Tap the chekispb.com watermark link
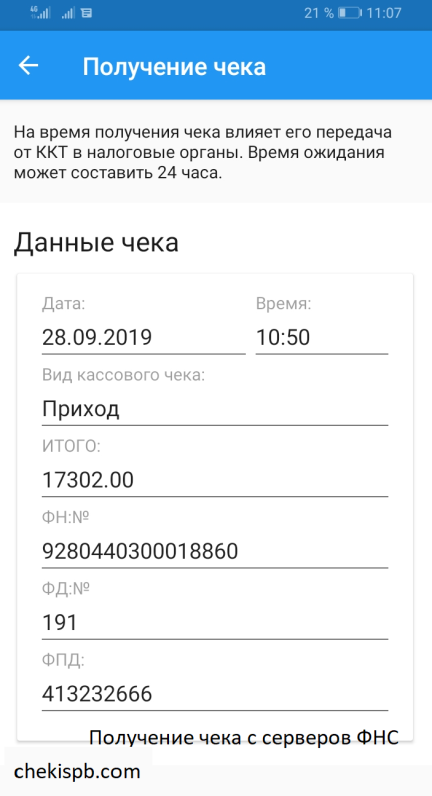 click(77, 772)
